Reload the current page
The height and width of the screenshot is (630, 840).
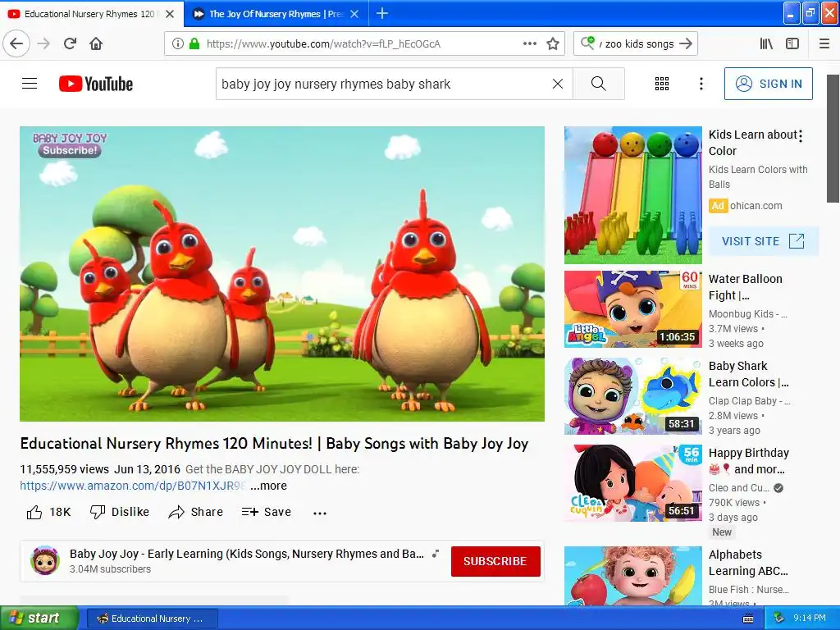70,43
